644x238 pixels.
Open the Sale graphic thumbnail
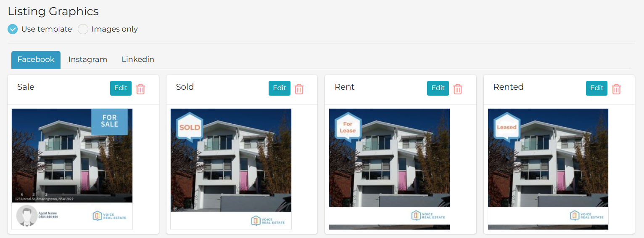coord(72,169)
